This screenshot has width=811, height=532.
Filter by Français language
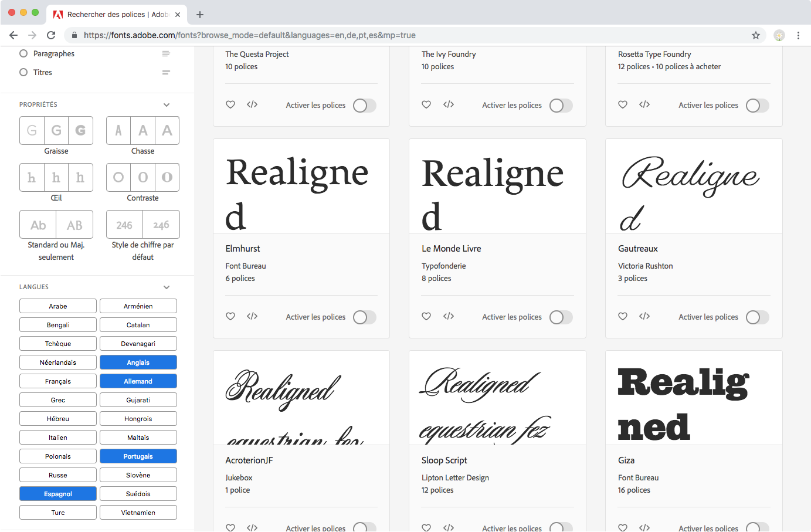(x=58, y=381)
